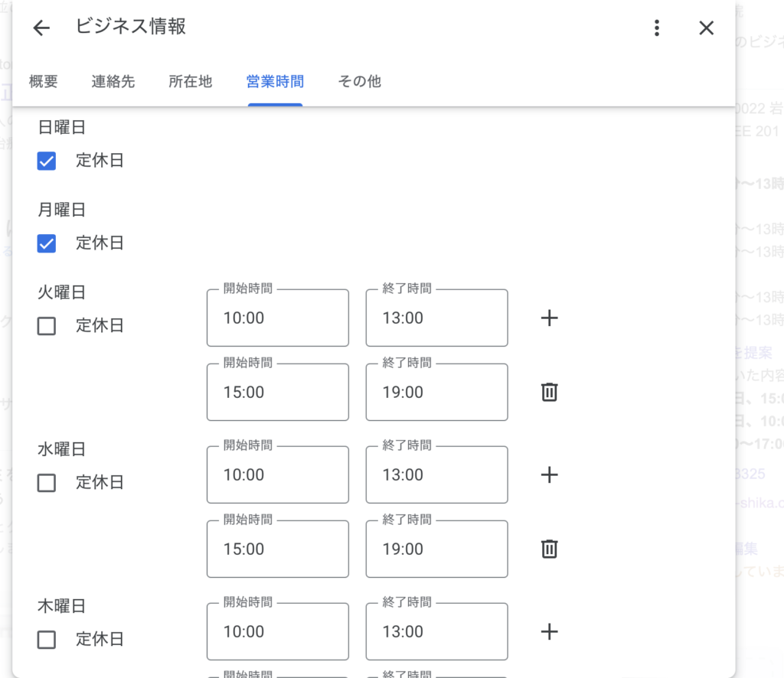The image size is (784, 678).
Task: Uncheck 定休日 for 月曜日
Action: point(47,243)
